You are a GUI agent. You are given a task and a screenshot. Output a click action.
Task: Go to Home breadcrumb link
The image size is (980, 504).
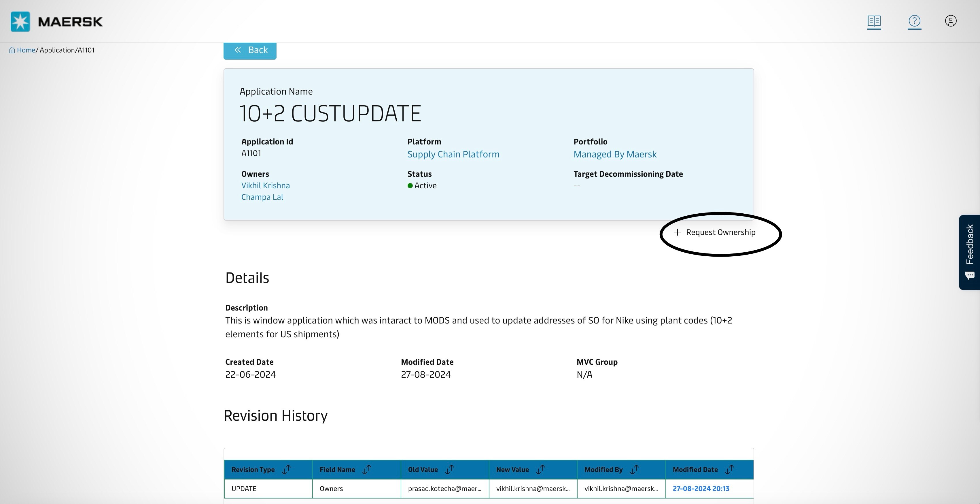(x=26, y=50)
